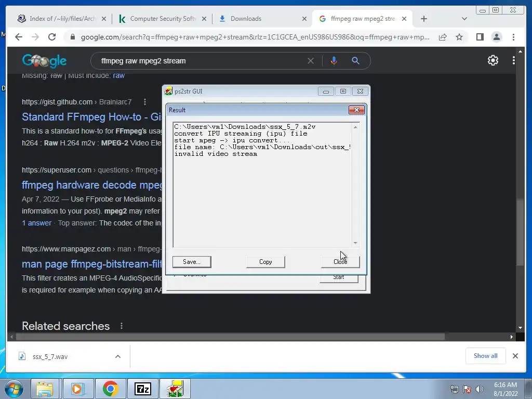The width and height of the screenshot is (532, 399).
Task: Open Related searches options dots
Action: (122, 326)
